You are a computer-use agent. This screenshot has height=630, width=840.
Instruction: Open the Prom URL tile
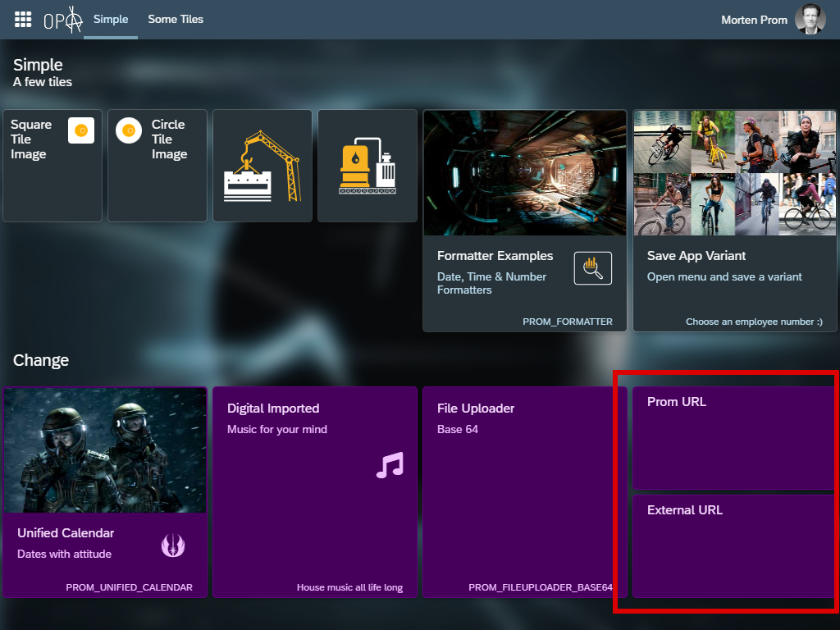tap(733, 438)
